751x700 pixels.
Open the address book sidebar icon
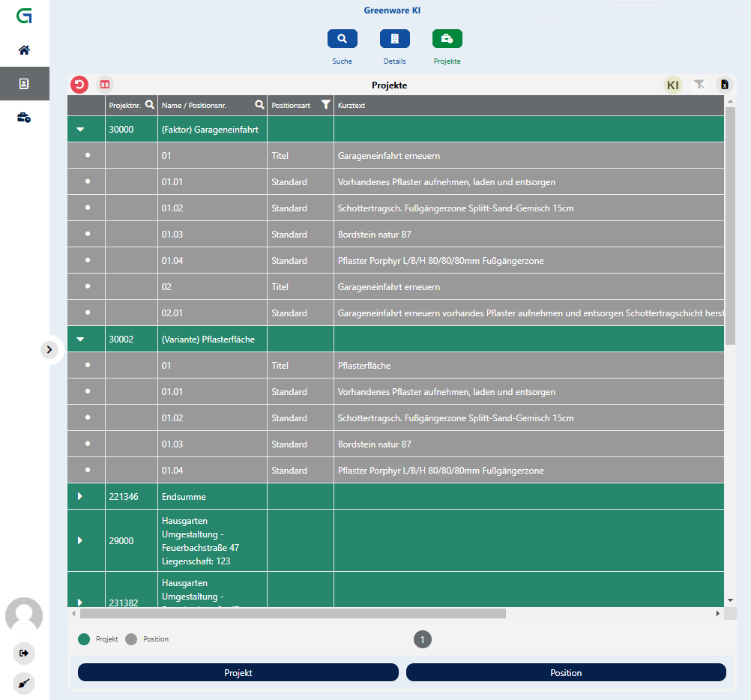pos(24,84)
